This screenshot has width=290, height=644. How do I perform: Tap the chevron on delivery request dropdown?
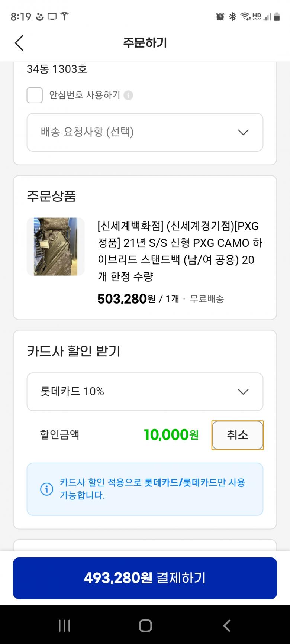pos(243,132)
